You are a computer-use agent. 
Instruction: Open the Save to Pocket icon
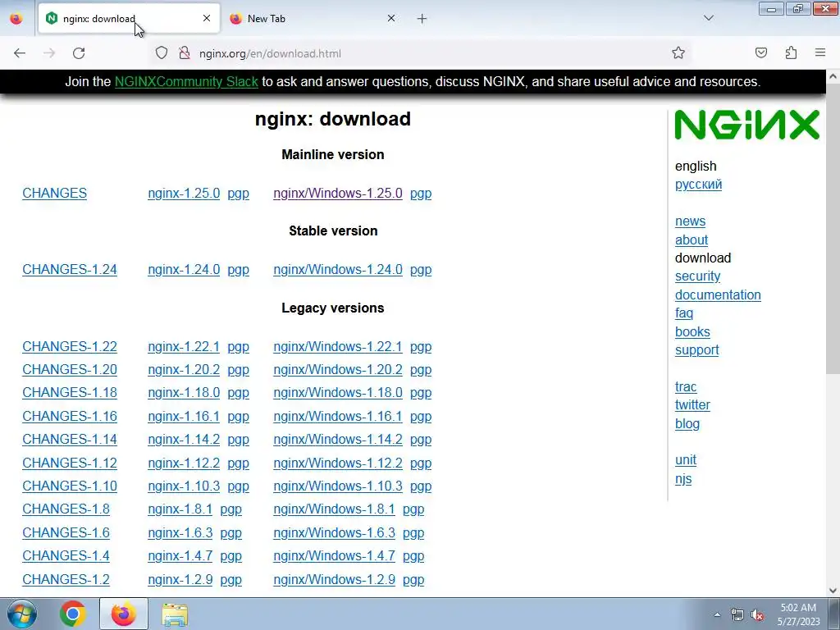(x=761, y=53)
